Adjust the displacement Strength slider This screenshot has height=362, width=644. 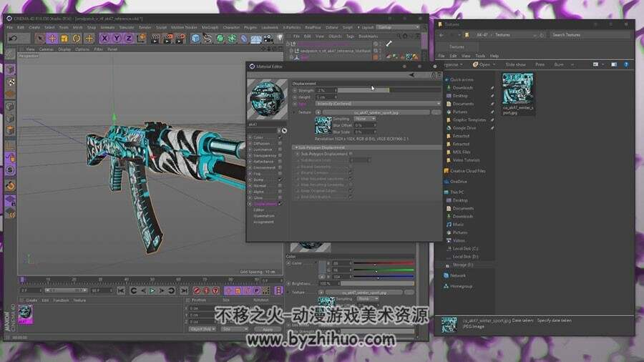click(389, 90)
